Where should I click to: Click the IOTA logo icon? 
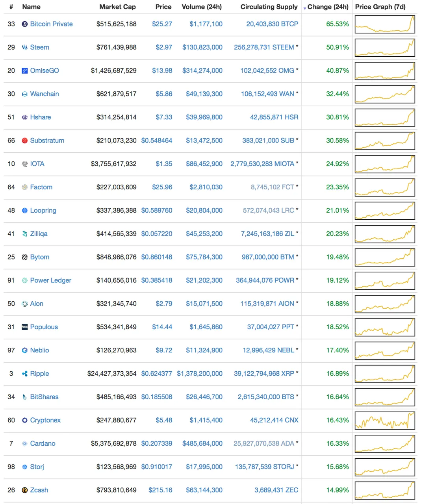(x=25, y=164)
